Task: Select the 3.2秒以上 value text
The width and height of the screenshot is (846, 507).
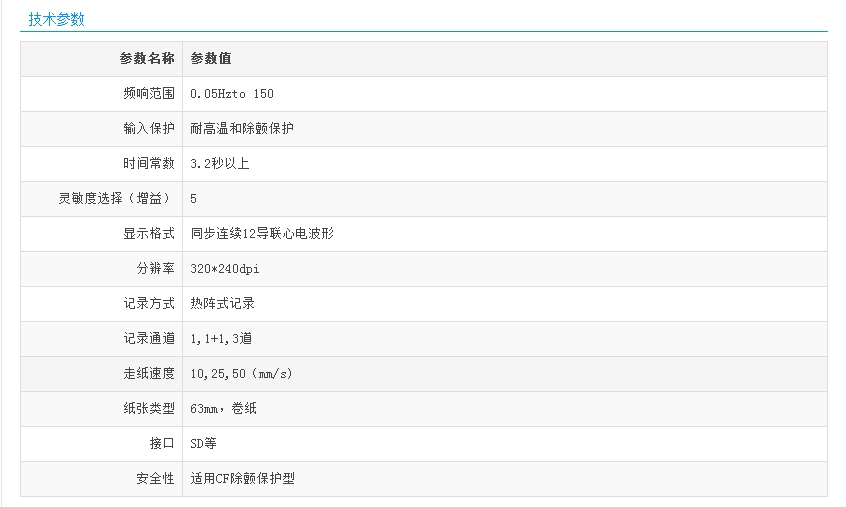Action: (x=219, y=164)
